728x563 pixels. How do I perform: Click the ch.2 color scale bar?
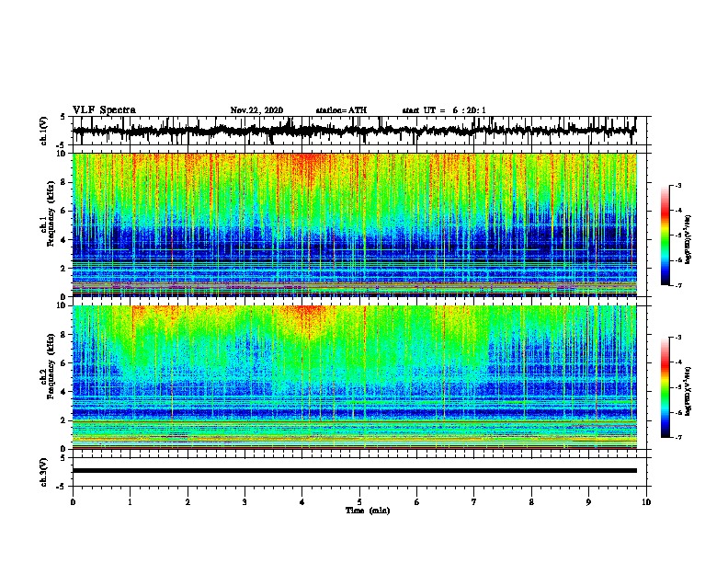pos(665,387)
